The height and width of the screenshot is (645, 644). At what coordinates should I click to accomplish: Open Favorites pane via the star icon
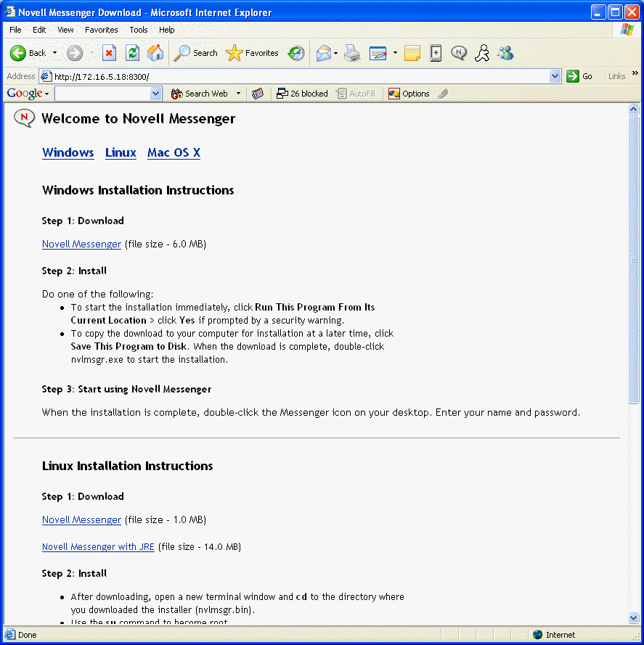coord(252,53)
